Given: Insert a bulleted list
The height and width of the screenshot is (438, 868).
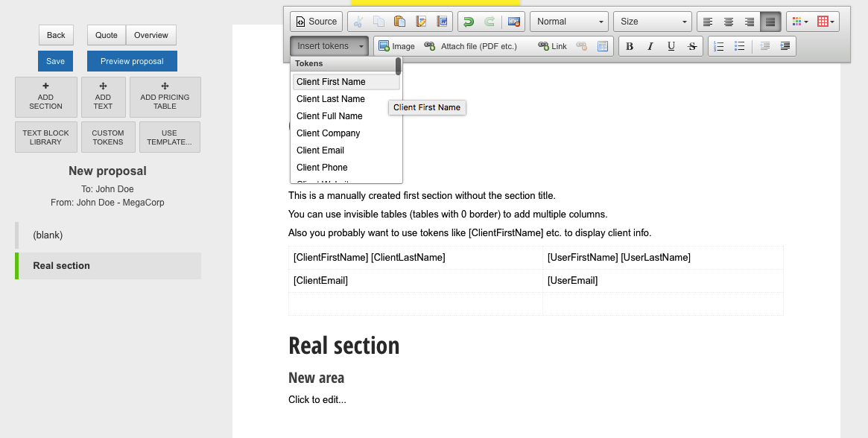Looking at the screenshot, I should coord(740,46).
